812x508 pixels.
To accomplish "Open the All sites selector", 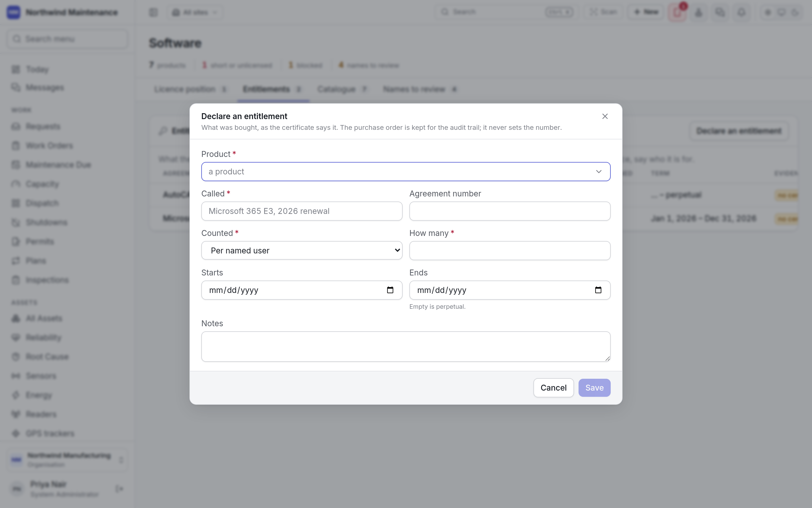I will (195, 12).
